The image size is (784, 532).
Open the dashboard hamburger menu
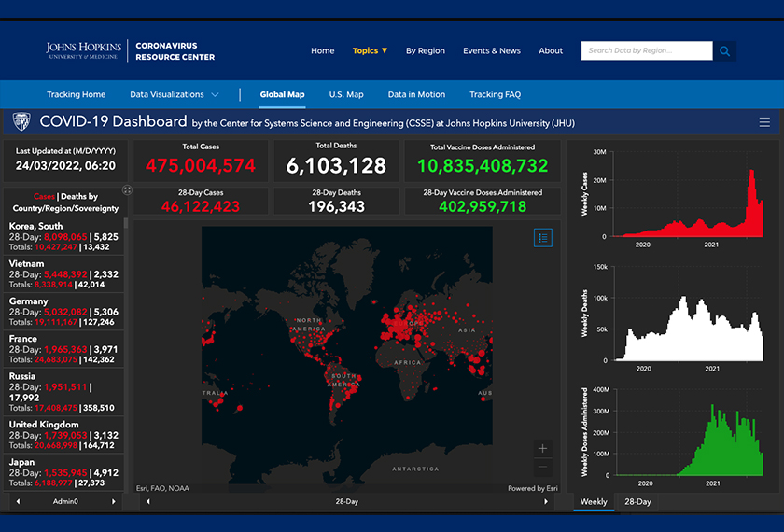(x=764, y=122)
